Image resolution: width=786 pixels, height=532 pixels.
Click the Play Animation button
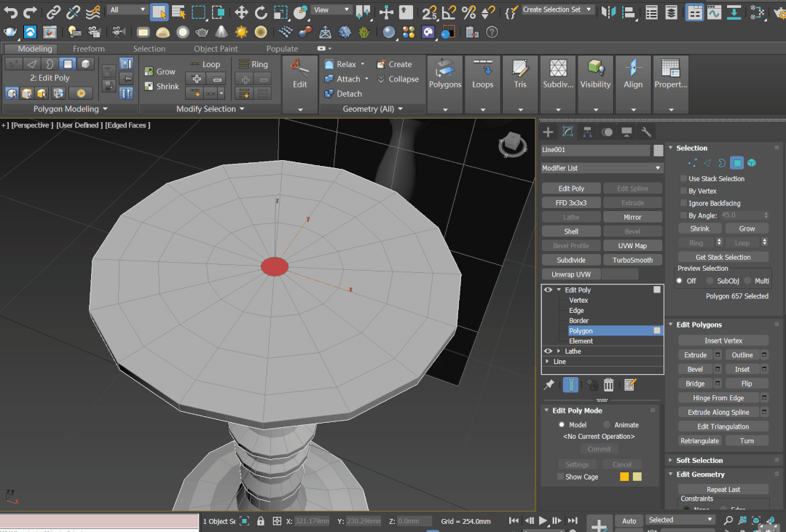543,520
